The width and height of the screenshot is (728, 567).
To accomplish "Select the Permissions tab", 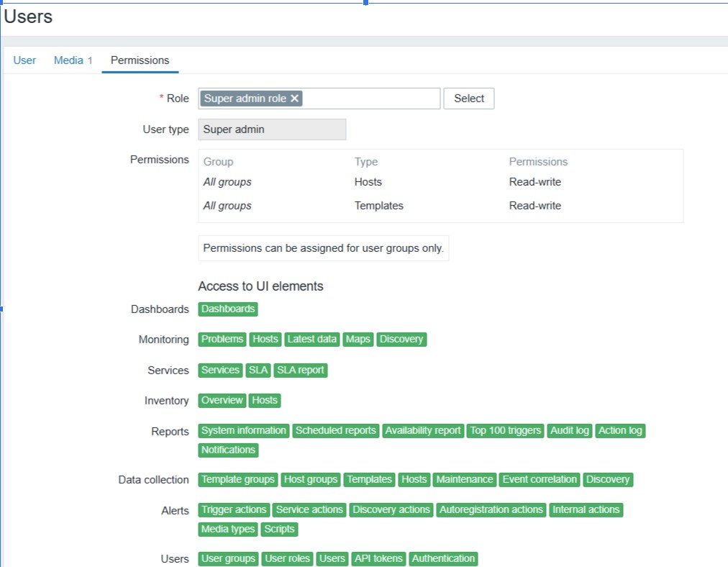I will (x=140, y=60).
